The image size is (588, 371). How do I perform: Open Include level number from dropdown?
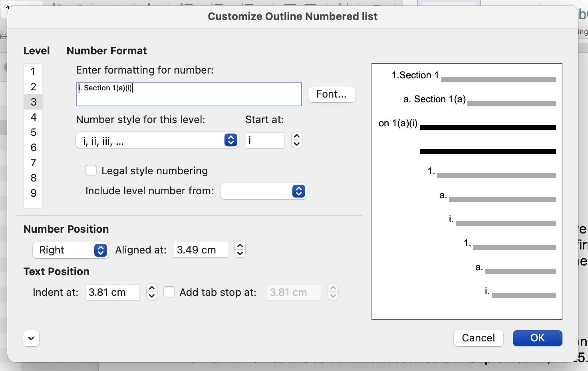click(264, 191)
